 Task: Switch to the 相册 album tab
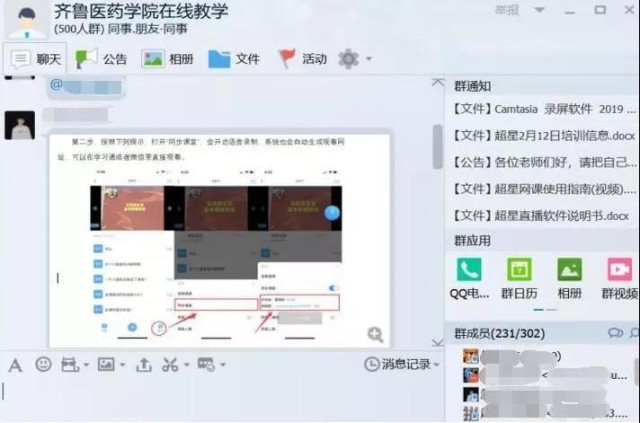pos(168,59)
